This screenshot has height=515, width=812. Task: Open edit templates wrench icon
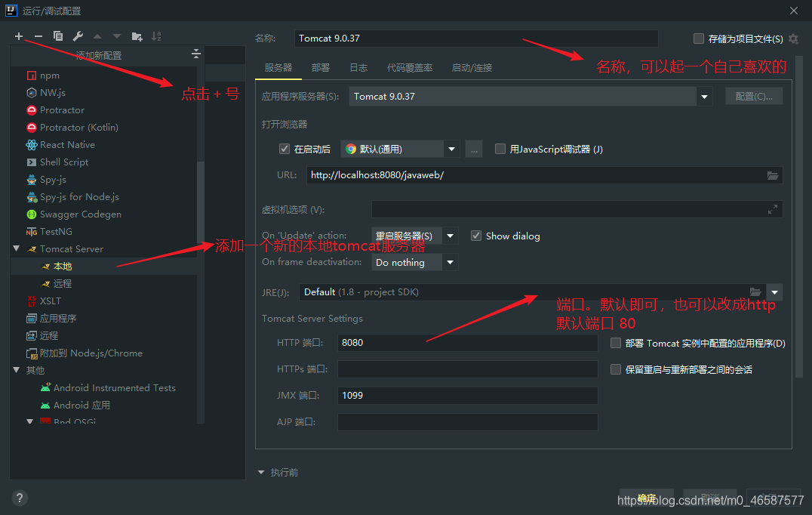point(78,36)
